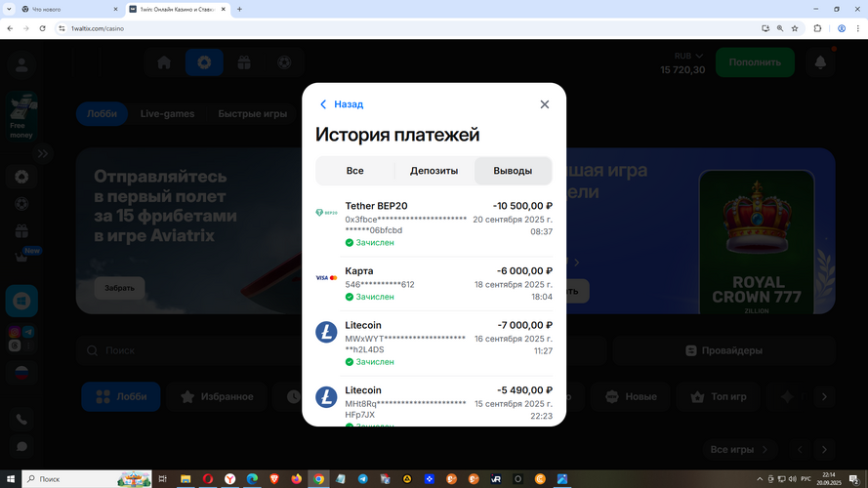Click the Litecoin icon dated 16 сентября
This screenshot has height=488, width=868.
point(326,332)
